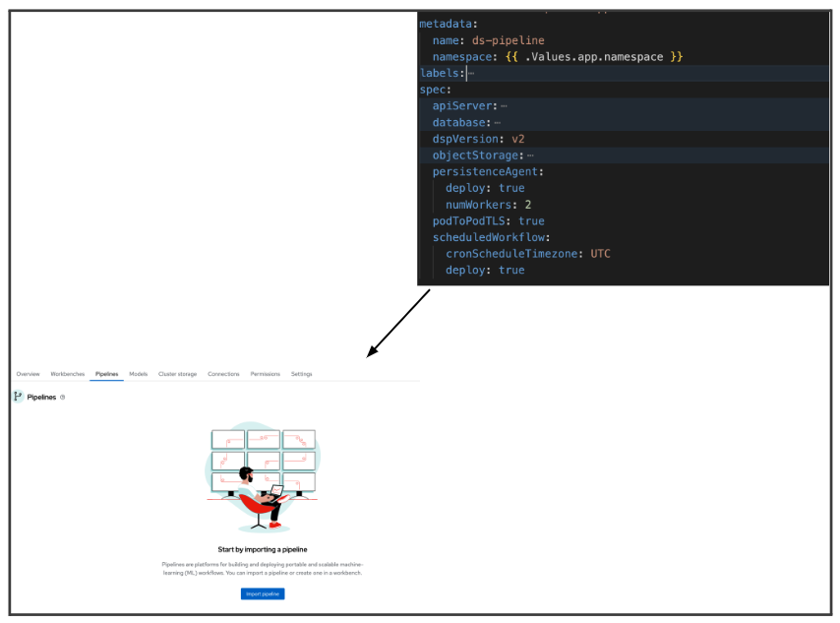Switch to the Connections tab
Viewport: 840px width, 623px height.
click(223, 374)
